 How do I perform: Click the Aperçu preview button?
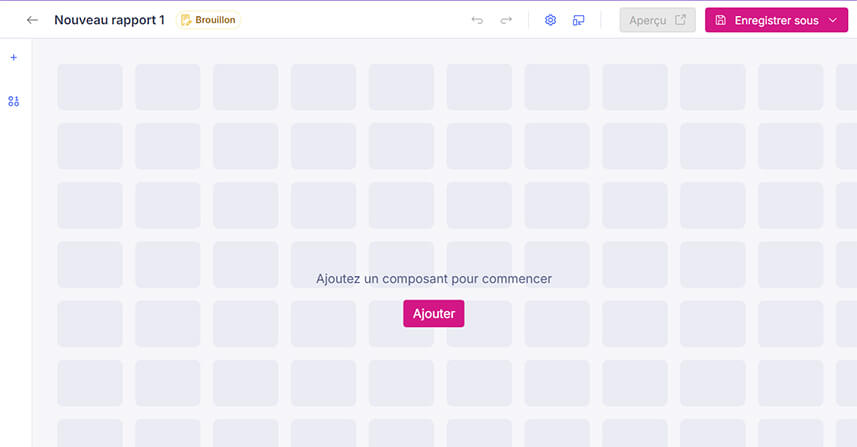click(658, 20)
